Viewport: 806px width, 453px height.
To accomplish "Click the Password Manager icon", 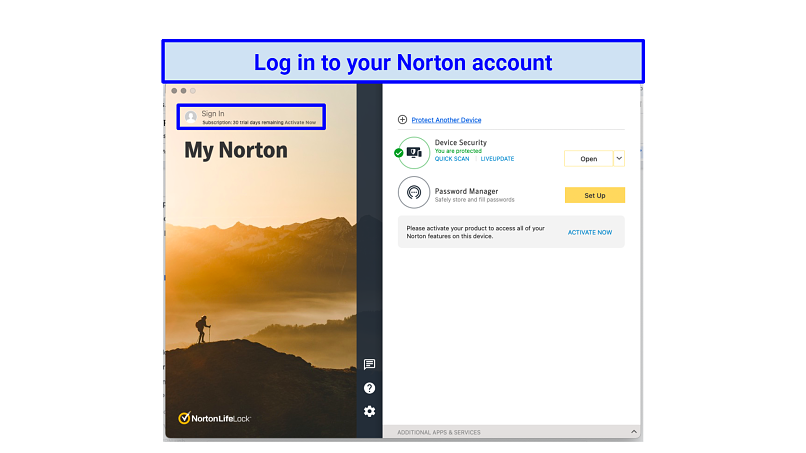I will (x=414, y=192).
